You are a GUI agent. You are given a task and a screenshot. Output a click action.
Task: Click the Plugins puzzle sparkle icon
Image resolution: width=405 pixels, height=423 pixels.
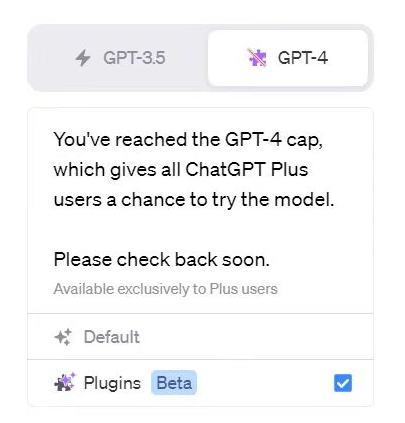[65, 383]
